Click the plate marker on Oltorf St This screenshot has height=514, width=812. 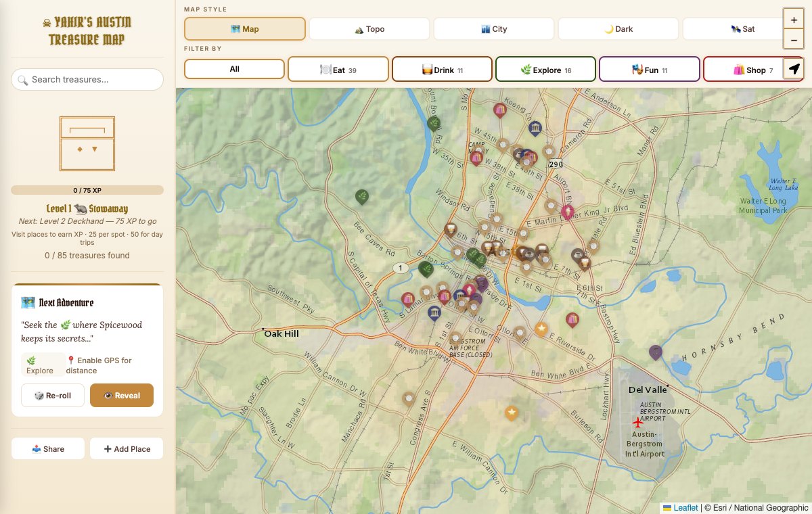pyautogui.click(x=519, y=332)
